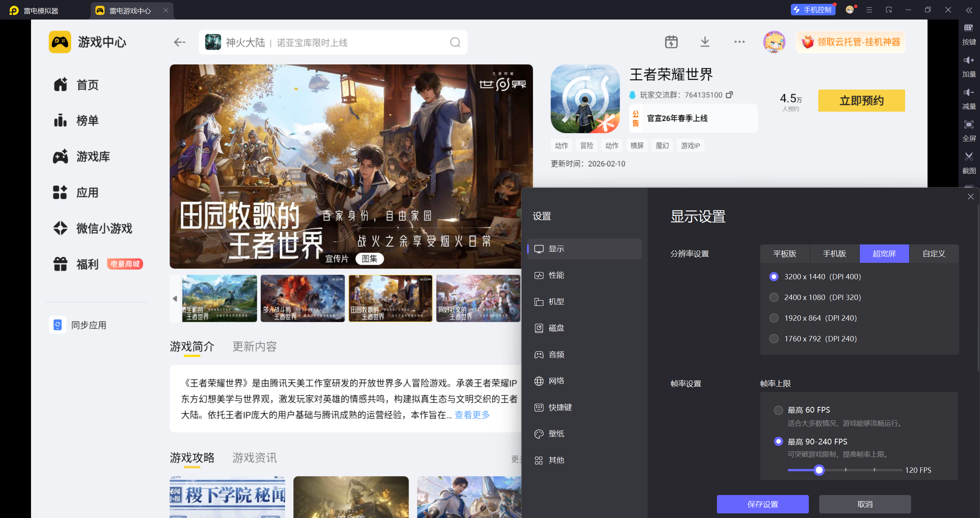This screenshot has height=518, width=980.
Task: Click the 保存设置 button
Action: (x=762, y=504)
